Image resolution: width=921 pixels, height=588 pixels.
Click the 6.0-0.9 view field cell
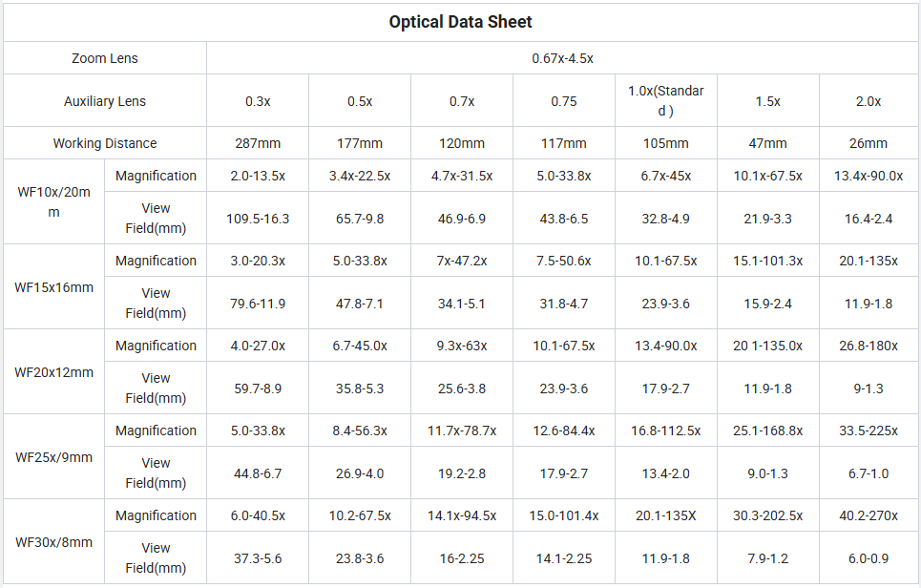pyautogui.click(x=869, y=558)
